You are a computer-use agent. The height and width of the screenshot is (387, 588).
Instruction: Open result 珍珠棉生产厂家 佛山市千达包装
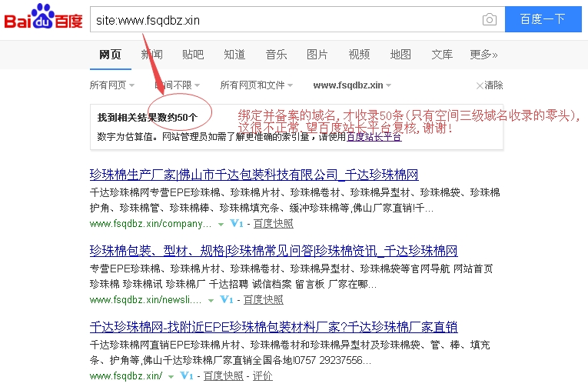pos(254,175)
